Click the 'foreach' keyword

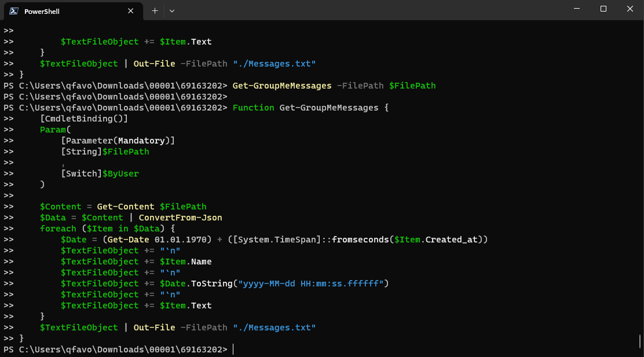click(58, 229)
